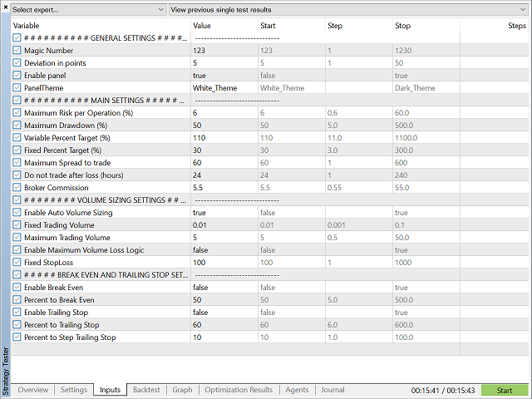The height and width of the screenshot is (399, 532).
Task: Click the Maximum Drawdown step value 5.0
Action: pyautogui.click(x=332, y=126)
